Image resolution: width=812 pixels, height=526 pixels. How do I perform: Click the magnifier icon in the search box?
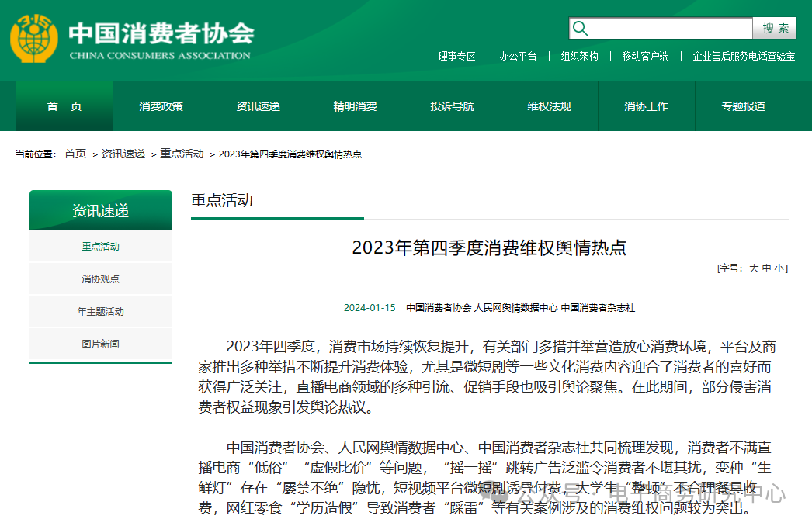(581, 28)
